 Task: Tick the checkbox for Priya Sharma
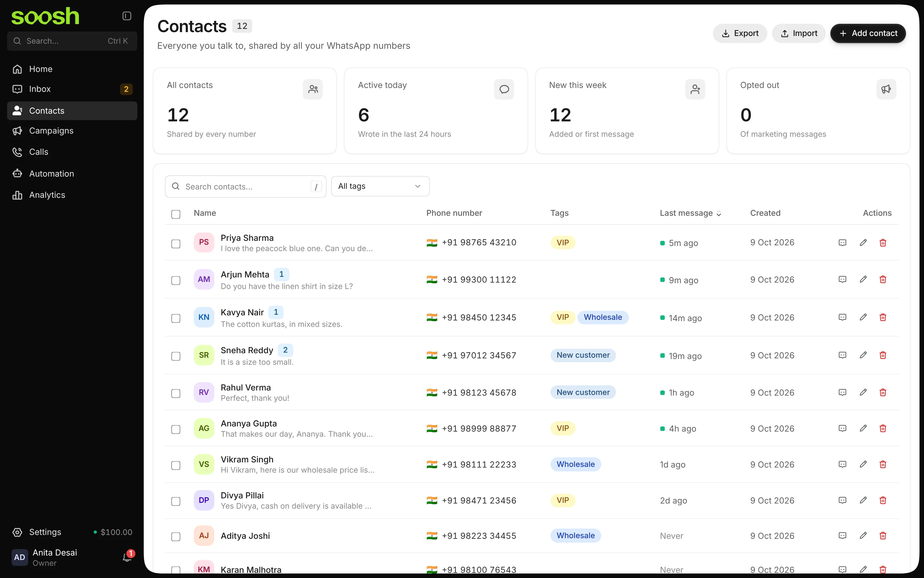175,243
